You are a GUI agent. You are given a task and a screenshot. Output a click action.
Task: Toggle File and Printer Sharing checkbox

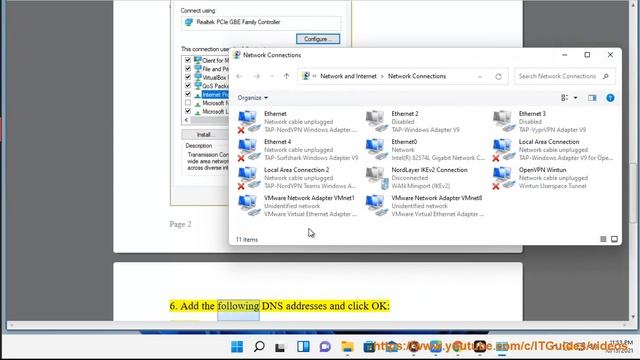click(x=188, y=69)
